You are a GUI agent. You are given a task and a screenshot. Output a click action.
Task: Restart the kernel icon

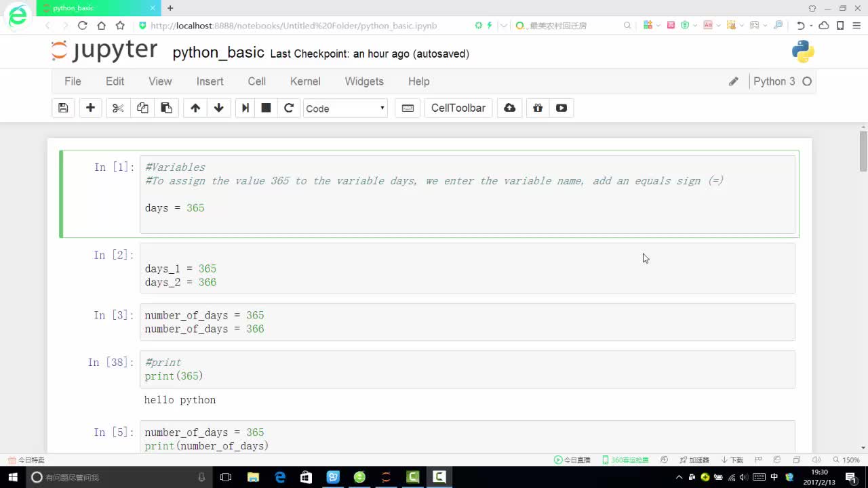(x=289, y=108)
